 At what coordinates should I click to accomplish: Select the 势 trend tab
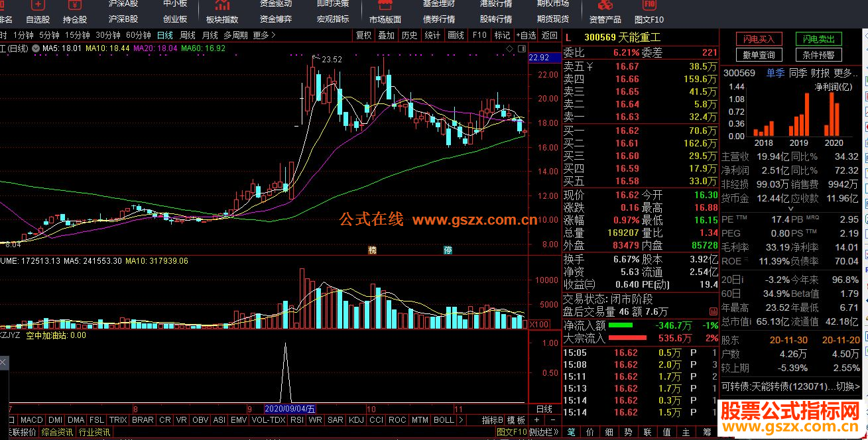click(x=629, y=432)
